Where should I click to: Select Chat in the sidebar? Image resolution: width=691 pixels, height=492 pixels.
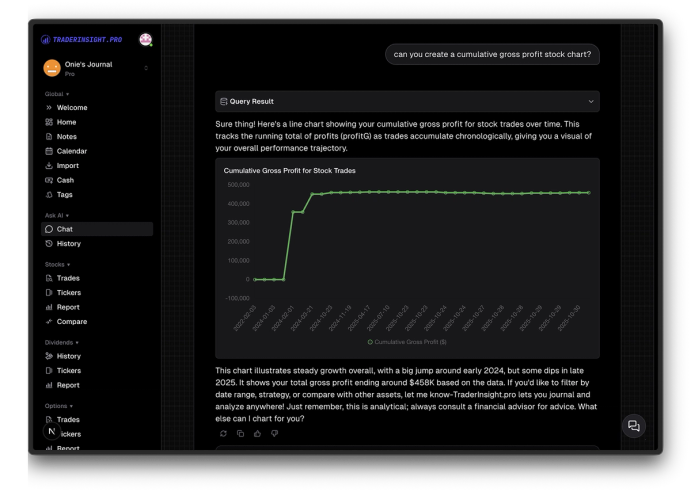[97, 229]
